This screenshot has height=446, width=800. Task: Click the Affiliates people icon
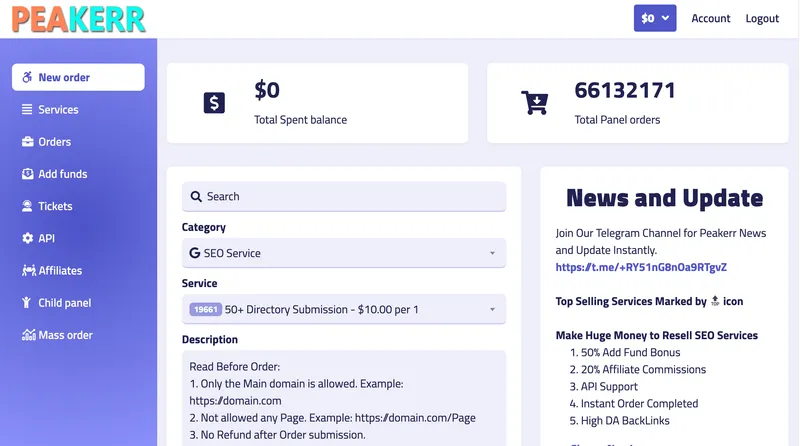(x=29, y=270)
